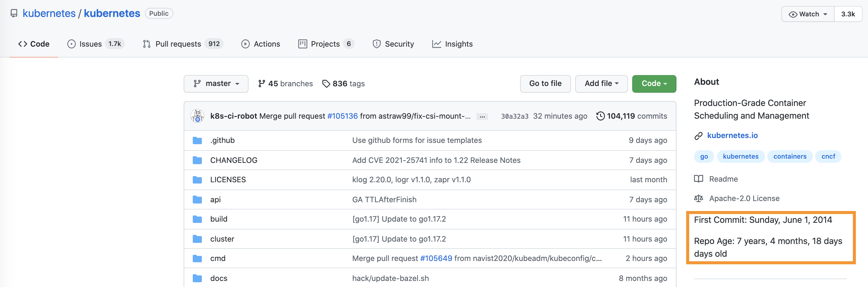Select the Code tab
The height and width of the screenshot is (287, 868).
(34, 44)
